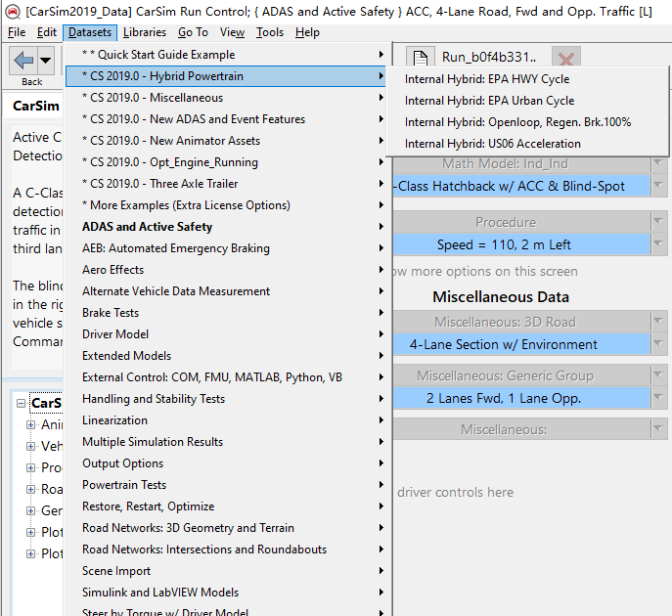Open the File menu

[x=17, y=32]
